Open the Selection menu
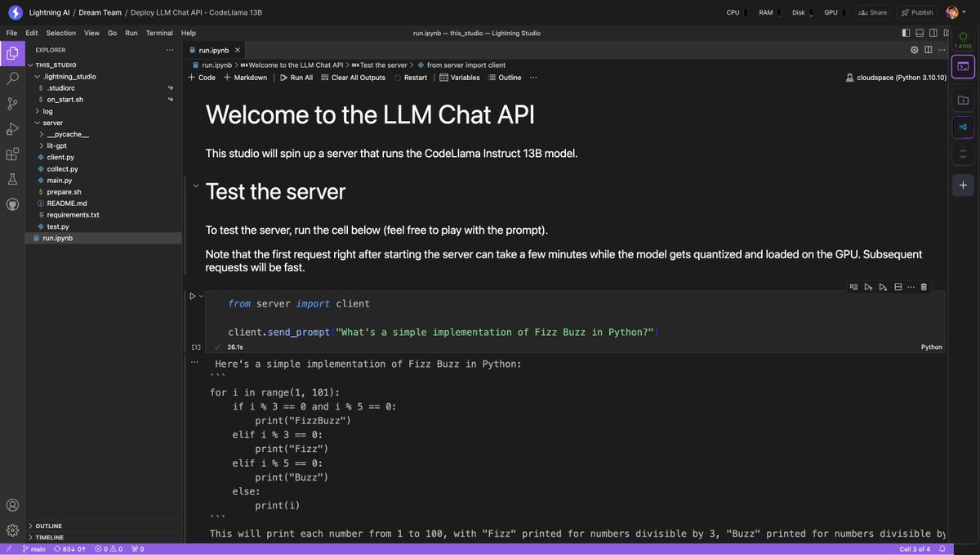 (x=60, y=33)
